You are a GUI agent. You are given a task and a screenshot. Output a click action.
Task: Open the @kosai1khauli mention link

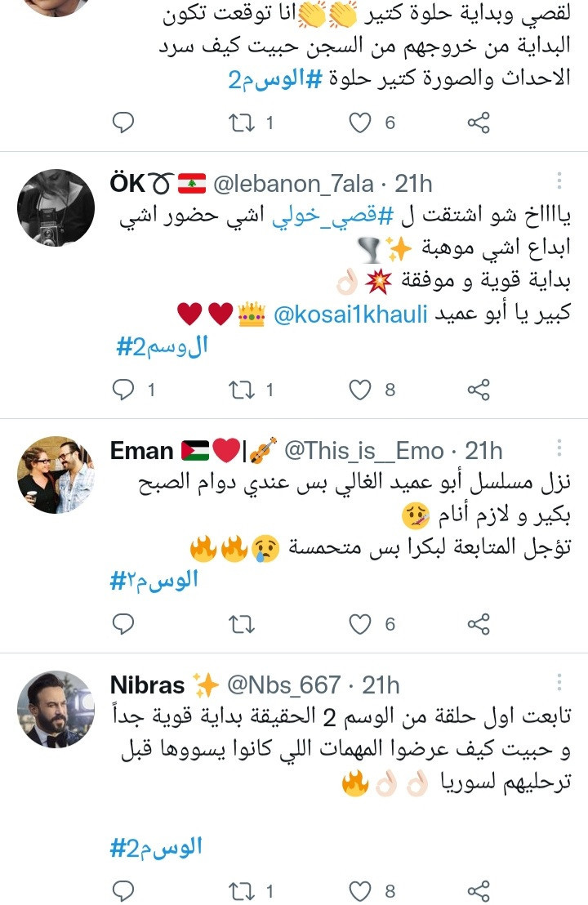[x=350, y=314]
